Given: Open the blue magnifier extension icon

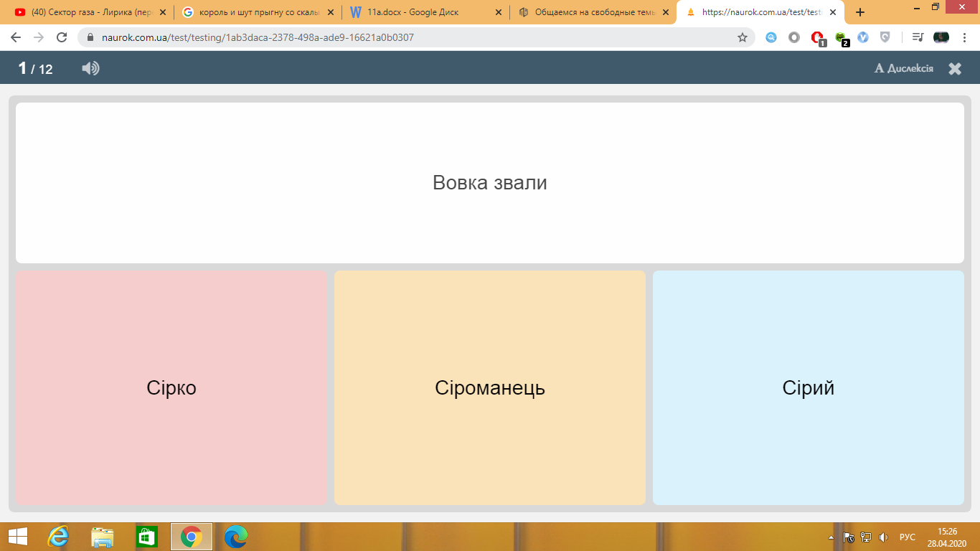Looking at the screenshot, I should pyautogui.click(x=771, y=37).
